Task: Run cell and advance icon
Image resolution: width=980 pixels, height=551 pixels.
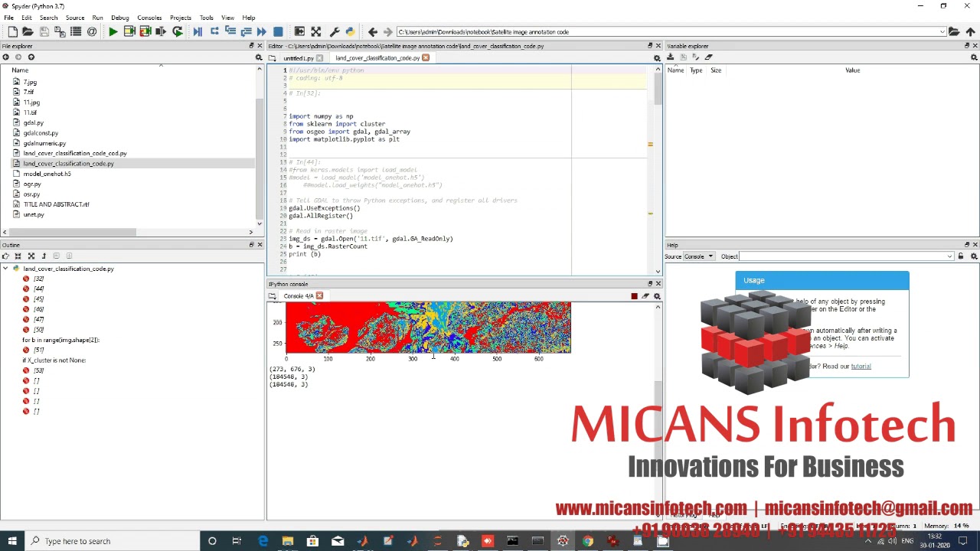Action: pyautogui.click(x=145, y=31)
